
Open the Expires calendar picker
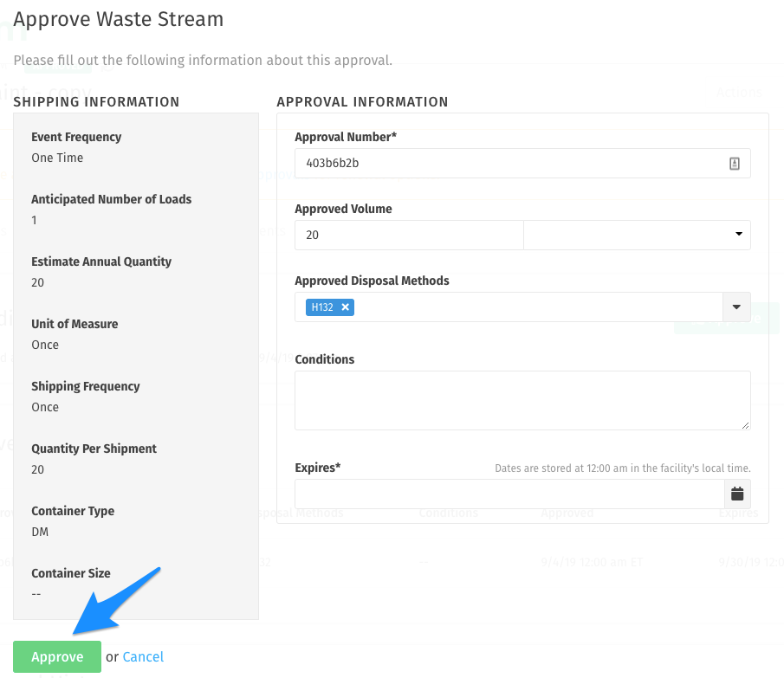(x=737, y=494)
